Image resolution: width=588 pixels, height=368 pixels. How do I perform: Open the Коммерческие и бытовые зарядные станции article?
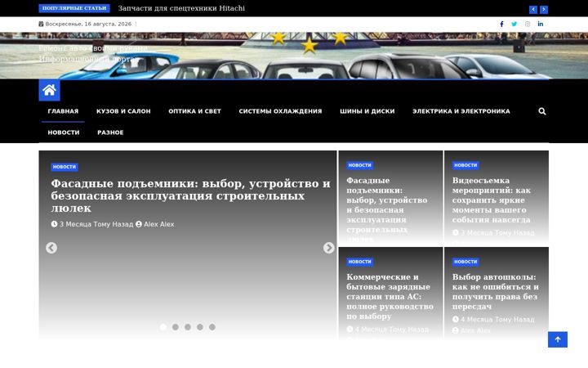tap(390, 297)
